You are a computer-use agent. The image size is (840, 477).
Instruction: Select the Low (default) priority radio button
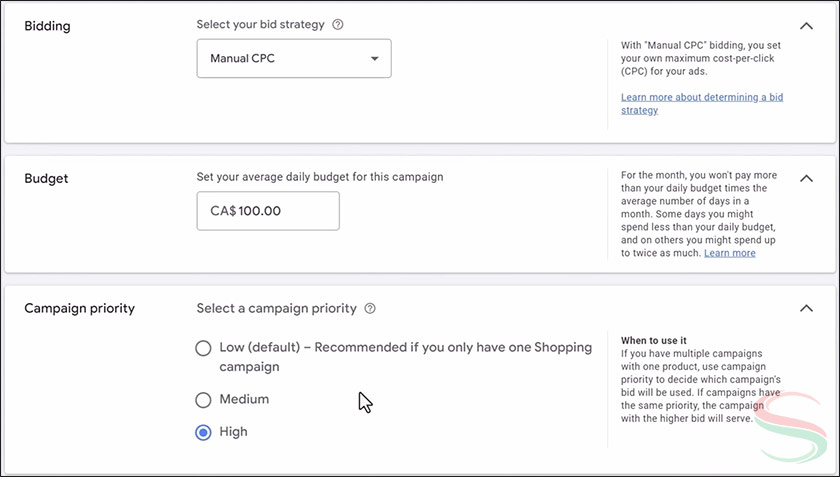coord(203,348)
